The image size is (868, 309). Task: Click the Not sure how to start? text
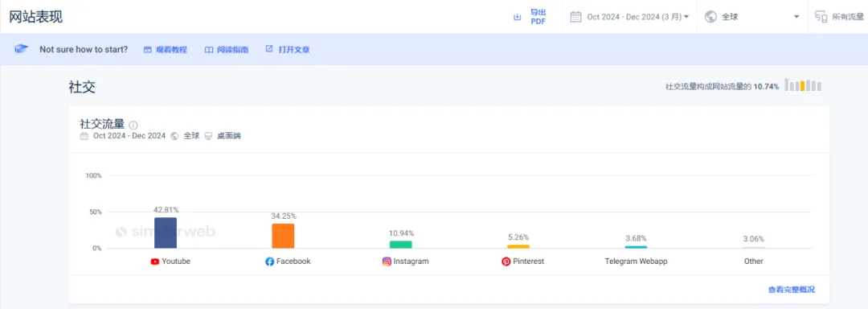tap(84, 49)
